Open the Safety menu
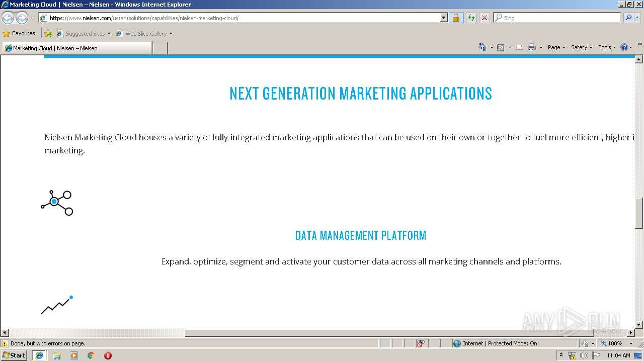This screenshot has width=644, height=362. coord(581,47)
